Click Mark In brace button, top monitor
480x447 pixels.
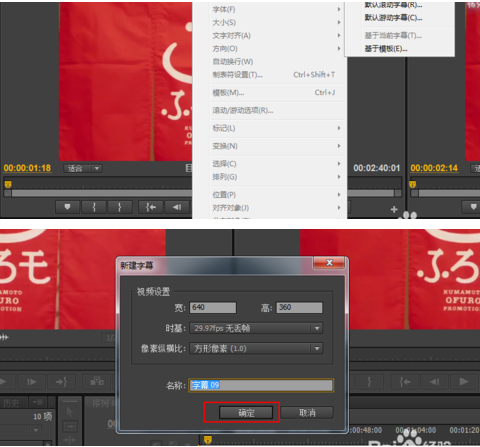[94, 207]
